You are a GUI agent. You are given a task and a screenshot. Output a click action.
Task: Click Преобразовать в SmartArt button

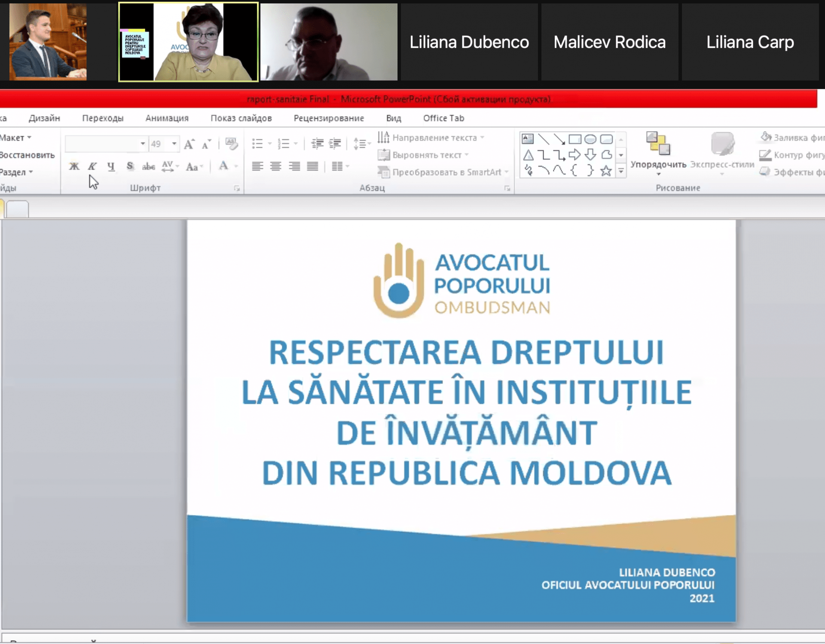pos(443,172)
